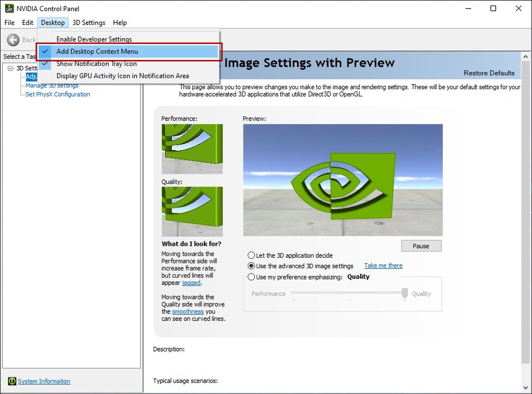Collapse the 3D Settings tree node
Screen dimensions: 532x394
(10, 68)
